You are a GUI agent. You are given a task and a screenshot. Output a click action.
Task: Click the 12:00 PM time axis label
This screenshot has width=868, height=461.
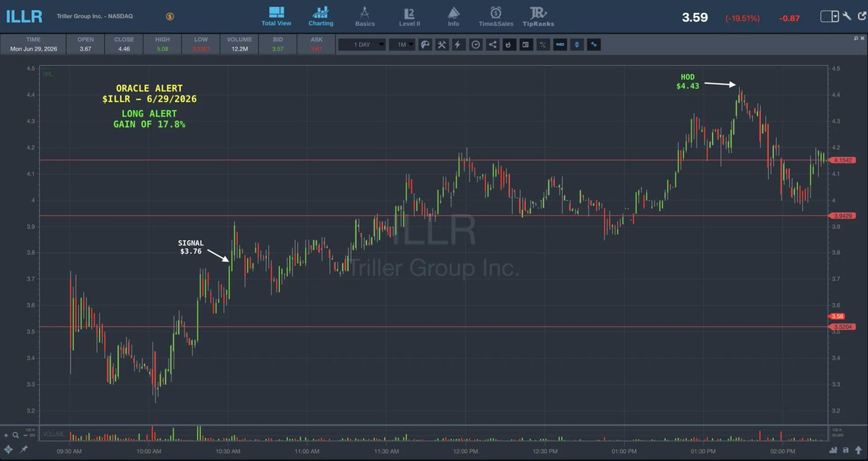coord(464,450)
